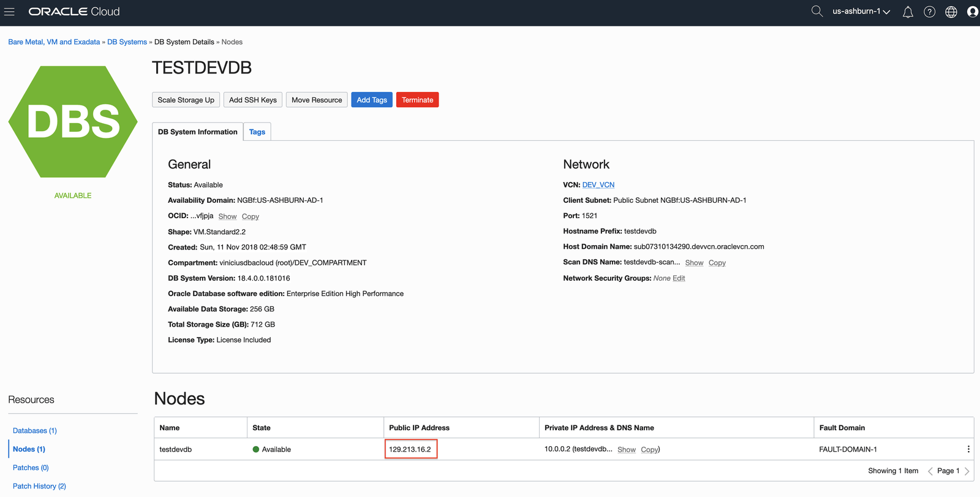Go to next page of nodes
The width and height of the screenshot is (980, 497).
tap(967, 471)
